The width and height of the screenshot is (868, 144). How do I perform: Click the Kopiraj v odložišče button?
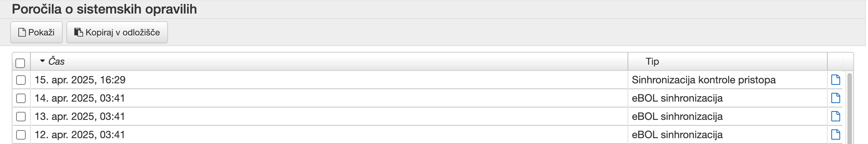point(117,33)
